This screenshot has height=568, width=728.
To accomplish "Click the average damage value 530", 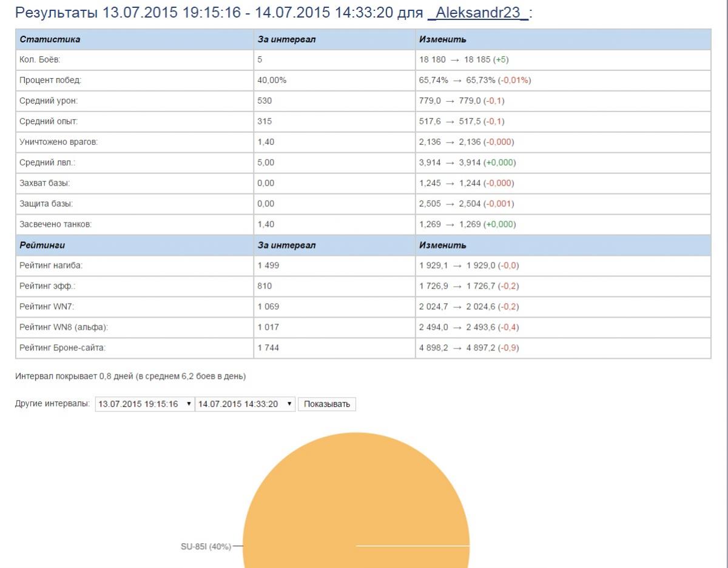I will (x=265, y=101).
